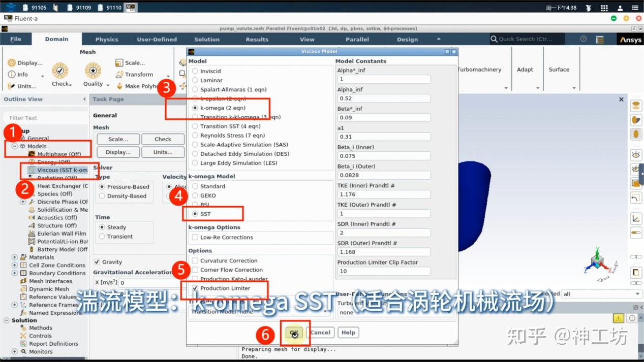
Task: Switch to the Physics tab
Action: 107,39
